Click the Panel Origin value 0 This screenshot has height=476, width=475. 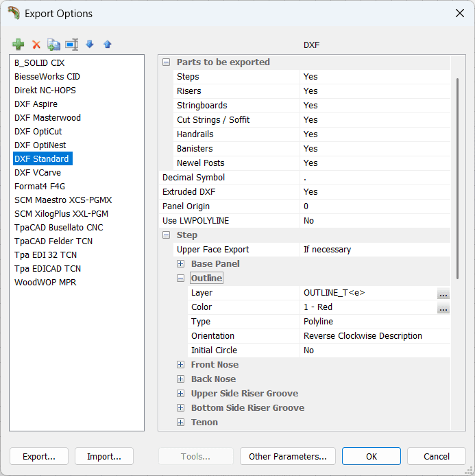[375, 206]
